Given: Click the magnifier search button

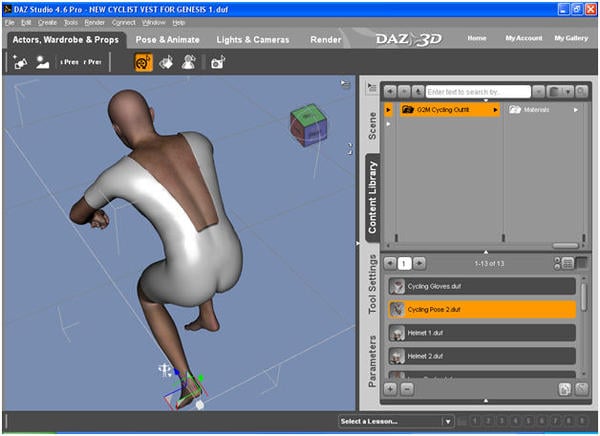Looking at the screenshot, I should click(x=582, y=92).
